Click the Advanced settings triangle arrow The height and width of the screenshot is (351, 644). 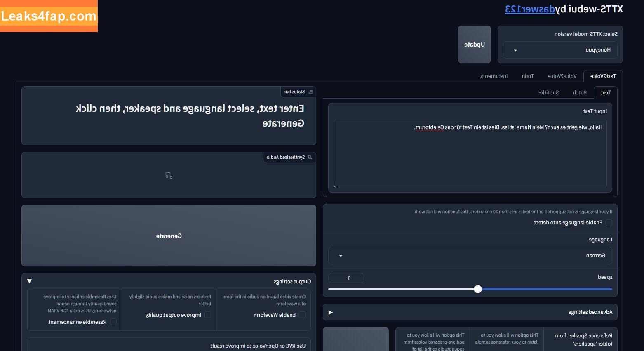pyautogui.click(x=330, y=312)
